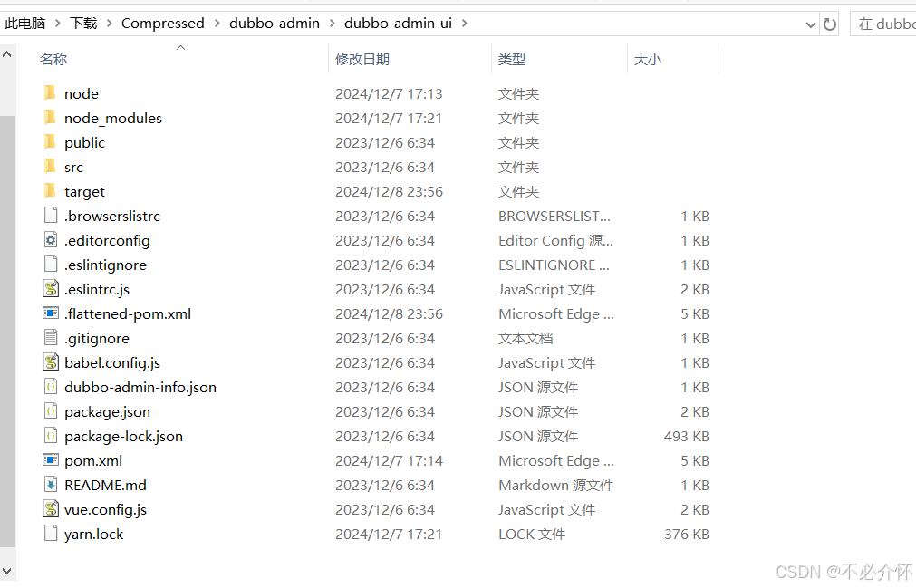Click the vue.config.js script icon
916x588 pixels.
coord(51,509)
